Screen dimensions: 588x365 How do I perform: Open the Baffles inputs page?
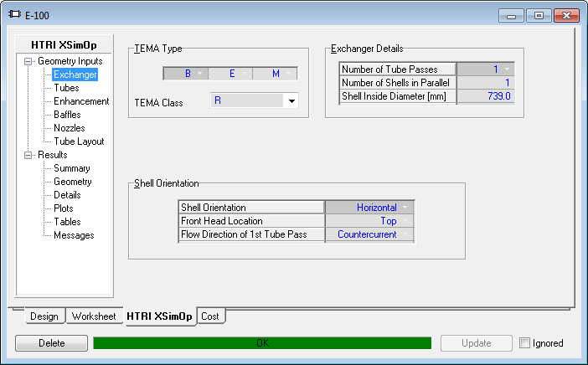pos(67,115)
